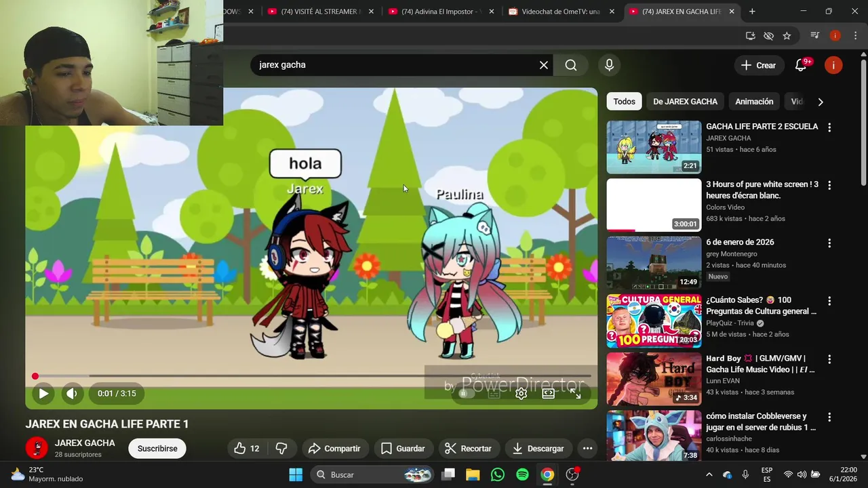The image size is (868, 488).
Task: Open the Crear menu
Action: point(758,65)
